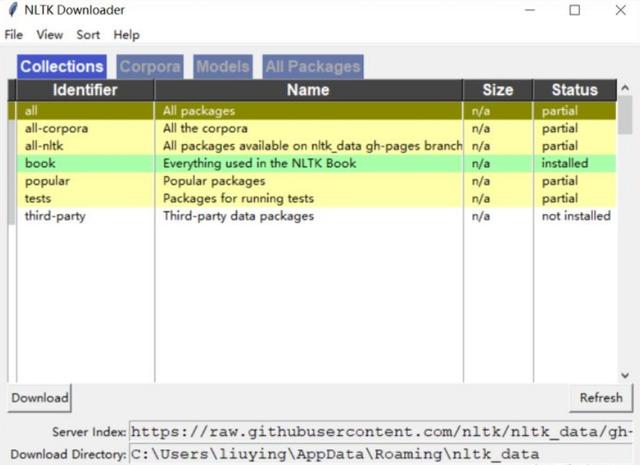Screen dimensions: 640x465
Task: Switch to the Corpora tab
Action: 150,67
